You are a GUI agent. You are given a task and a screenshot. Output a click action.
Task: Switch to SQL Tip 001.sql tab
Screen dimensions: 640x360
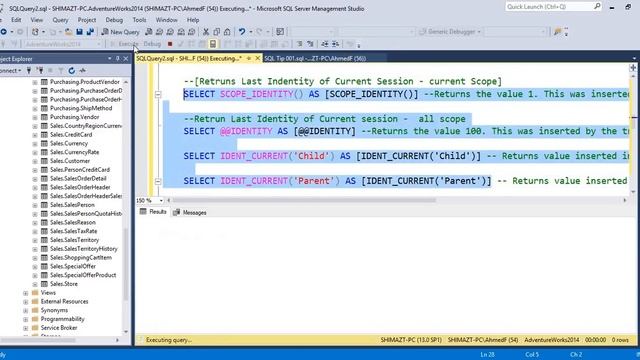point(315,58)
